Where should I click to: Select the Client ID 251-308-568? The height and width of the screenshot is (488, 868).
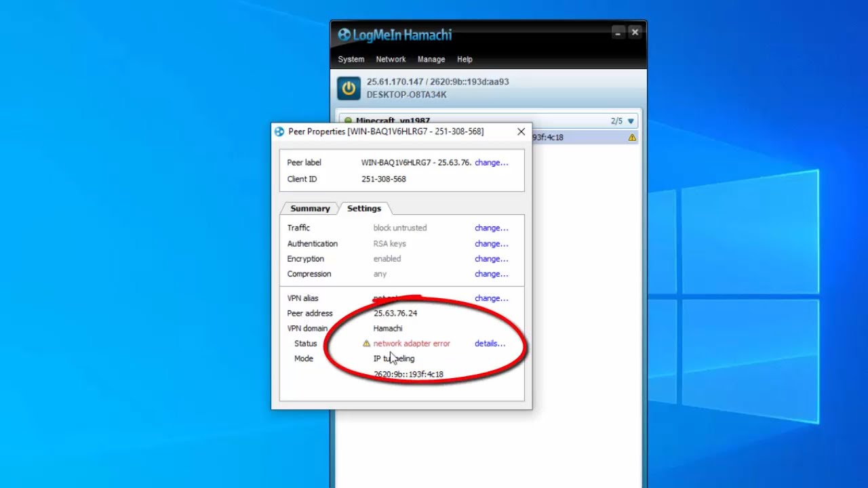click(384, 180)
